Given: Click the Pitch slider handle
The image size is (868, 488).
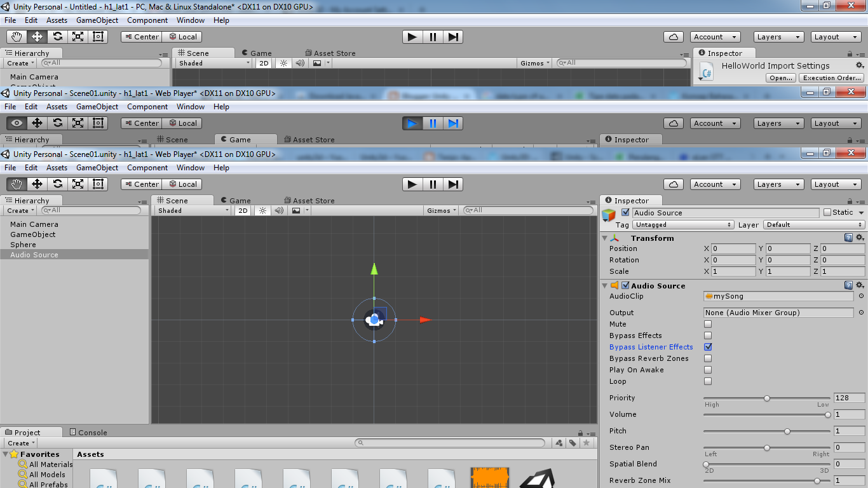Looking at the screenshot, I should coord(787,431).
